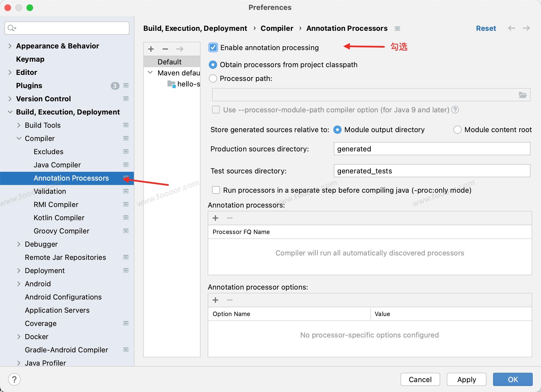The image size is (541, 392).
Task: Toggle Enable annotation processing checkbox
Action: tap(213, 47)
